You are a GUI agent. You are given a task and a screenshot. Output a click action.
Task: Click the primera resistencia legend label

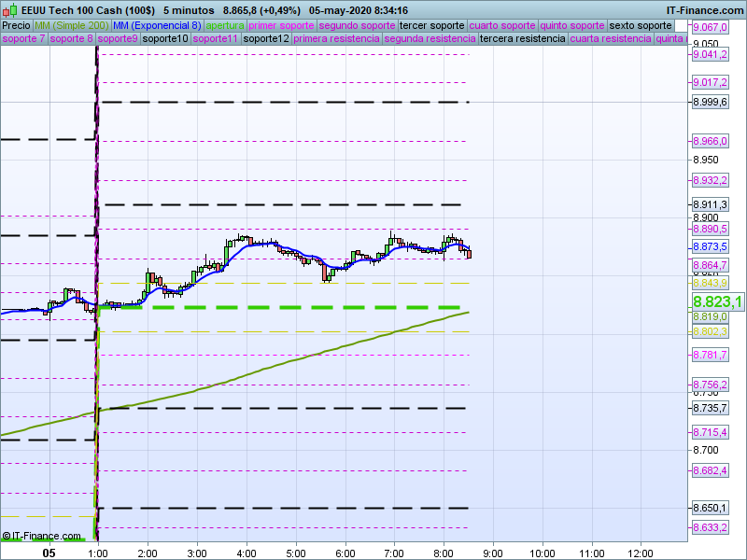(x=336, y=39)
